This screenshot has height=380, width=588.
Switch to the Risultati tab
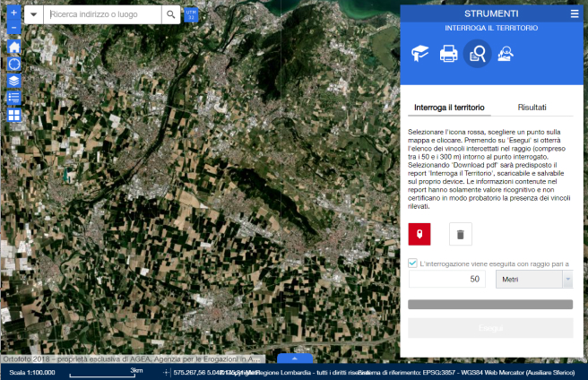532,108
